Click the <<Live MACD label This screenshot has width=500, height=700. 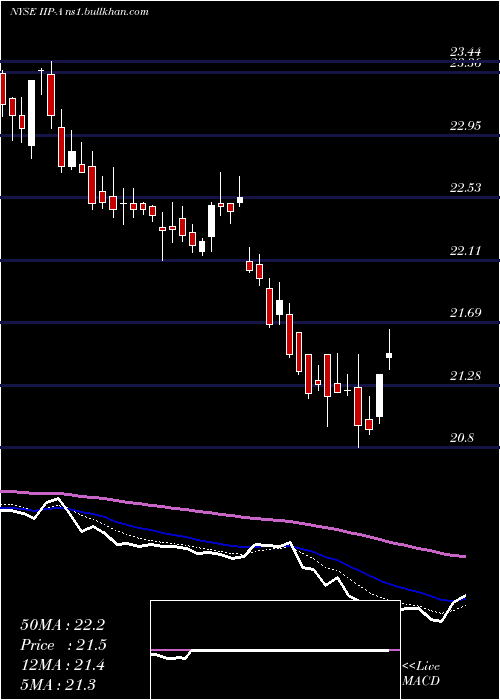point(421,674)
